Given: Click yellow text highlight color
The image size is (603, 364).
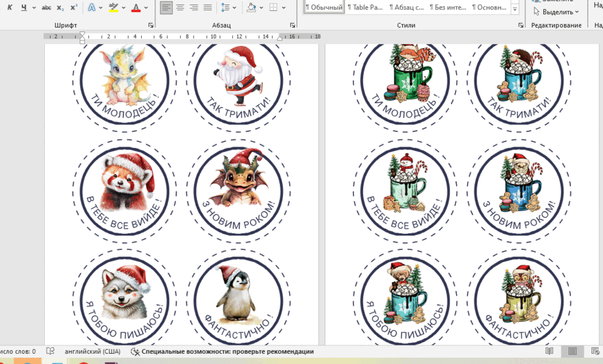Looking at the screenshot, I should click(x=114, y=7).
